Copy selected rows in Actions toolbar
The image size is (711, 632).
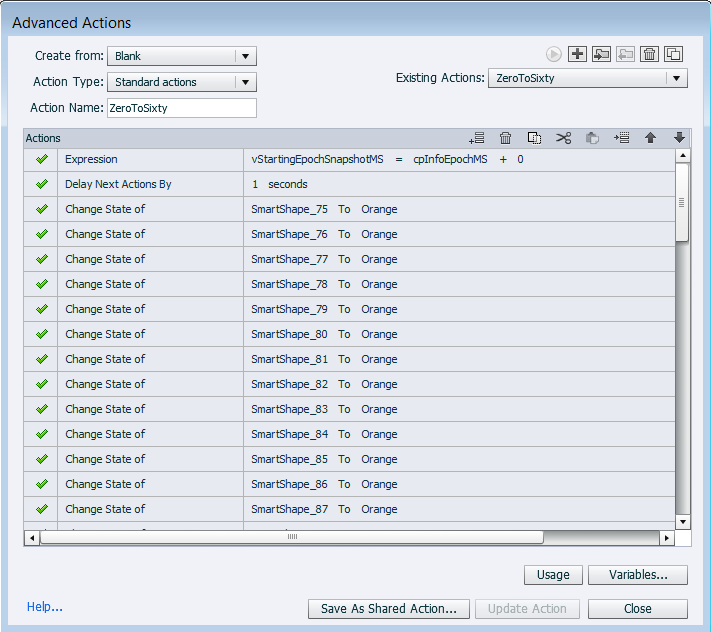tap(534, 138)
